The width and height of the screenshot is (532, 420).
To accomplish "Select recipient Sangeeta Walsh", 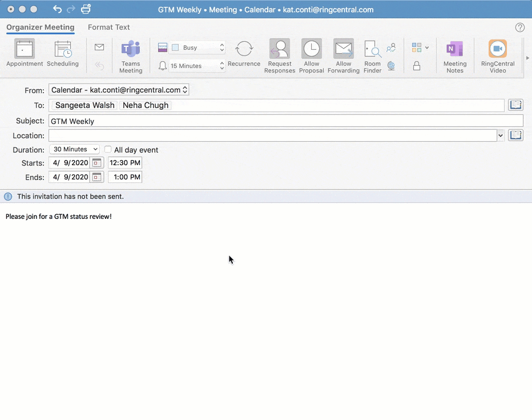I will tap(84, 105).
